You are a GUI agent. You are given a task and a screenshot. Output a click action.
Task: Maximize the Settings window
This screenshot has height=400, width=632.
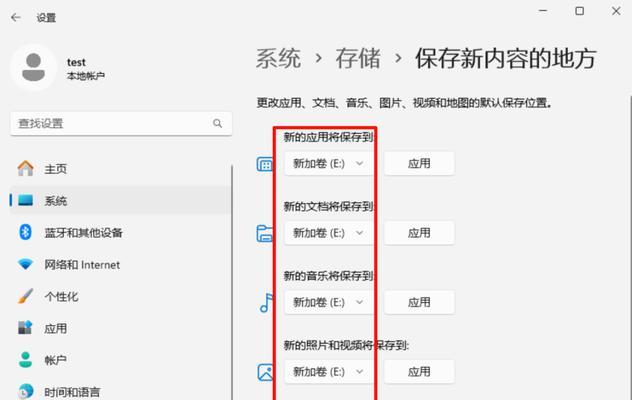580,11
